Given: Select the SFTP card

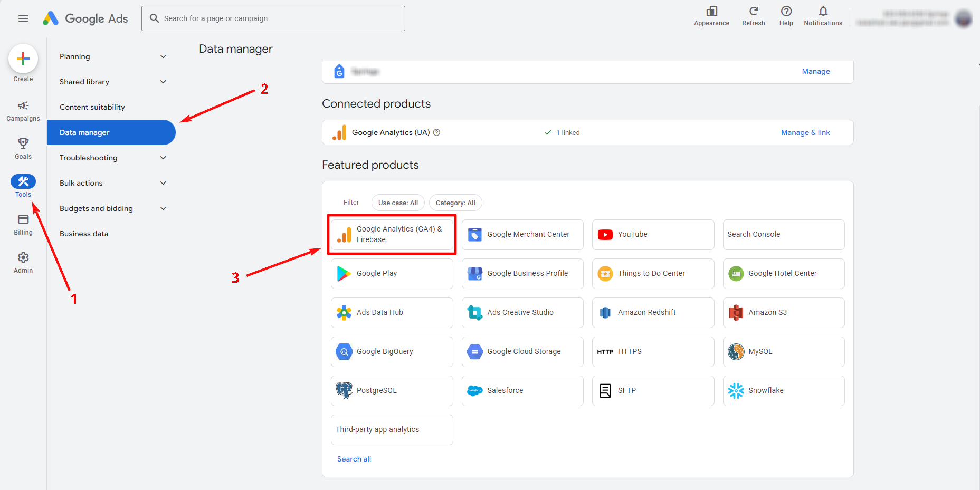Looking at the screenshot, I should pyautogui.click(x=653, y=391).
